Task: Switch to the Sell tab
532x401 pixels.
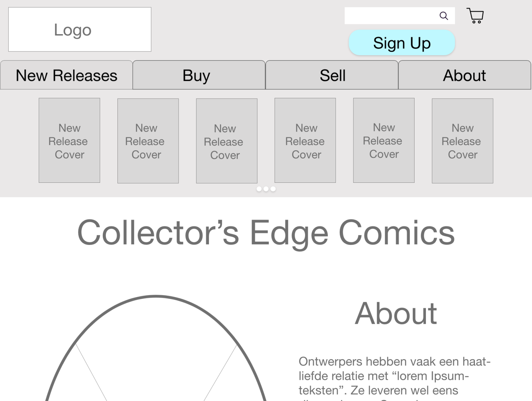Action: coord(332,76)
